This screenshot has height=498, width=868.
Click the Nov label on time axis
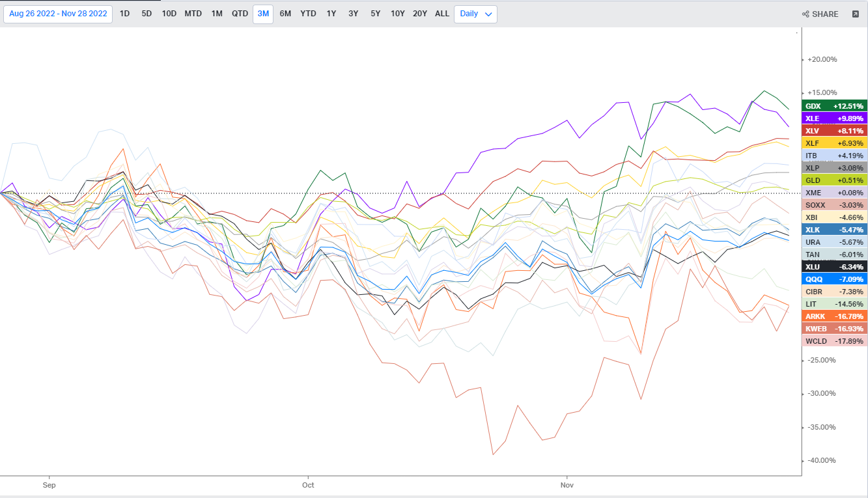pyautogui.click(x=567, y=485)
